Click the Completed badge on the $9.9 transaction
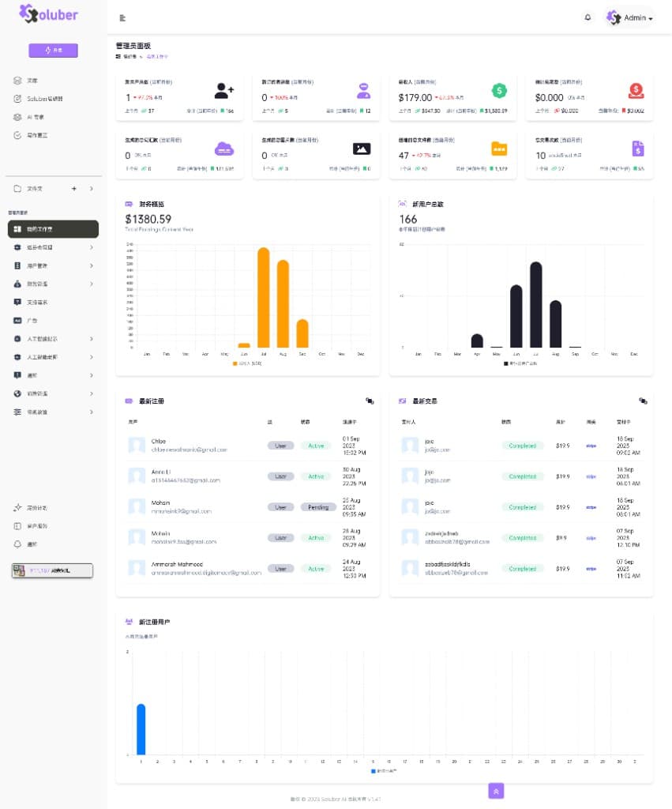The height and width of the screenshot is (809, 672). tap(523, 538)
